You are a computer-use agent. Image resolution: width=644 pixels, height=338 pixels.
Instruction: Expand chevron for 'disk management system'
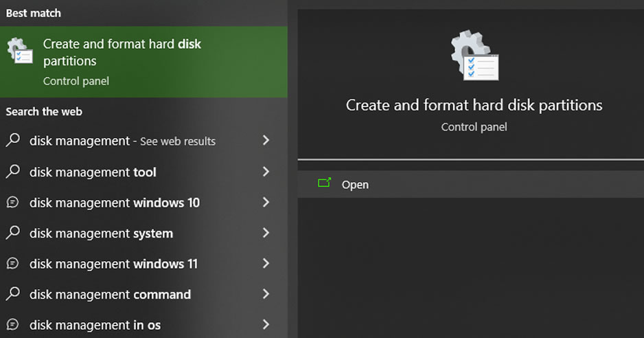click(x=266, y=233)
